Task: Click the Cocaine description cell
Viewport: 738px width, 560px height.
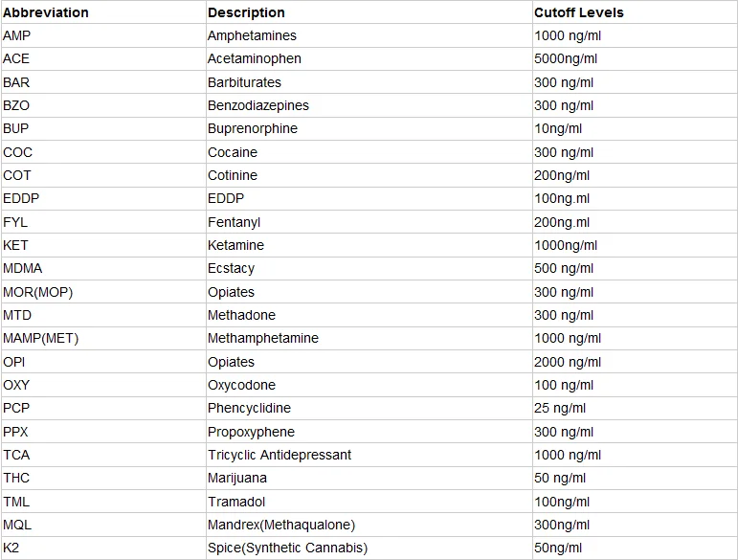Action: [232, 152]
